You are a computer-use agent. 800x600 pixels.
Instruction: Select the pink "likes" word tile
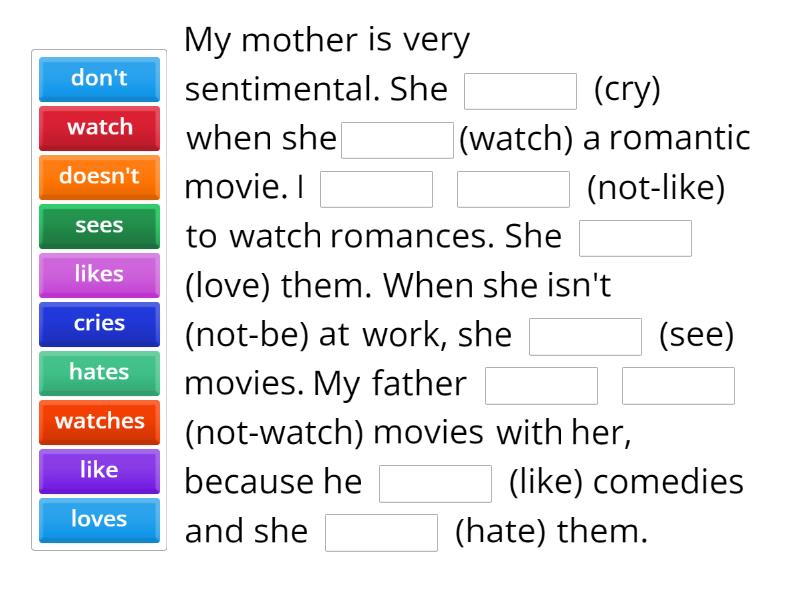[x=99, y=274]
